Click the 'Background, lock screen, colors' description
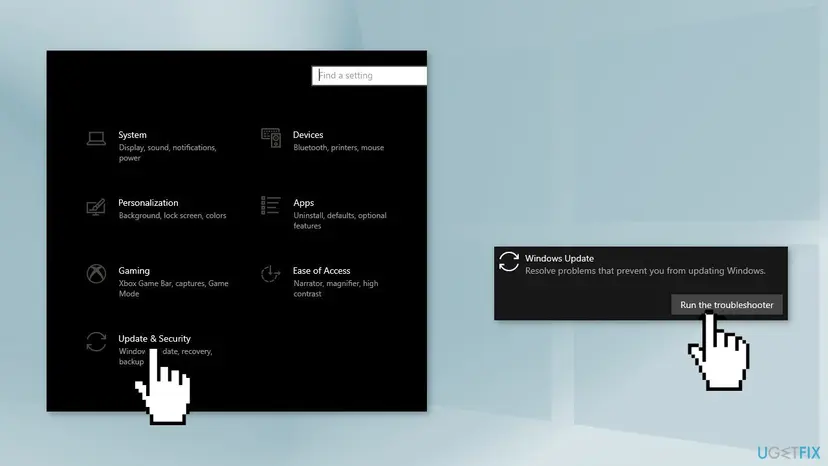The width and height of the screenshot is (828, 466). (172, 216)
